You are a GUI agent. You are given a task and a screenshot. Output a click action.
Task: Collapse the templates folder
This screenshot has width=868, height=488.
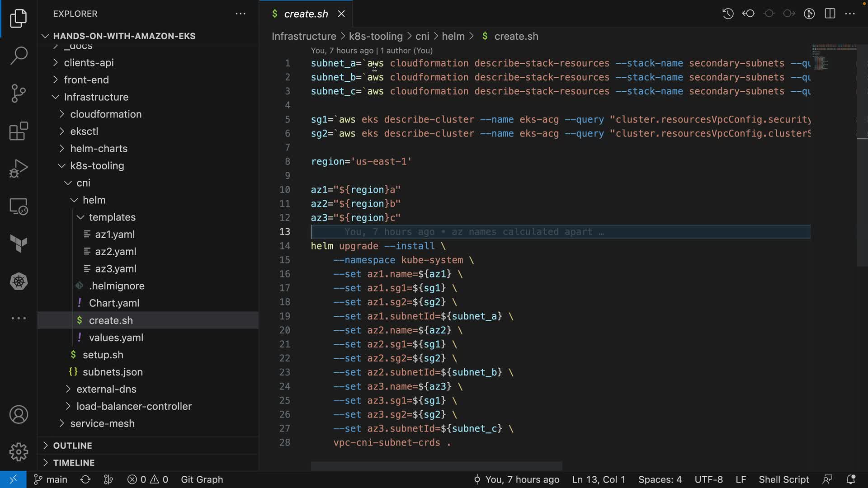[x=112, y=217]
